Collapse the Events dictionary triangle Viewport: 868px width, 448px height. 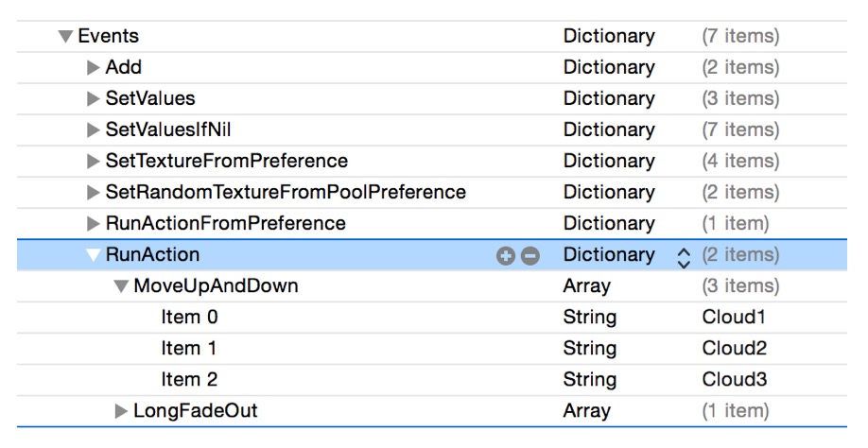(x=65, y=37)
